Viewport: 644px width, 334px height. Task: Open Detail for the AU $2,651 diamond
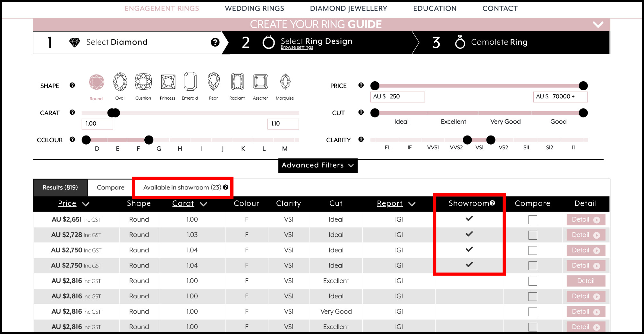(x=585, y=220)
